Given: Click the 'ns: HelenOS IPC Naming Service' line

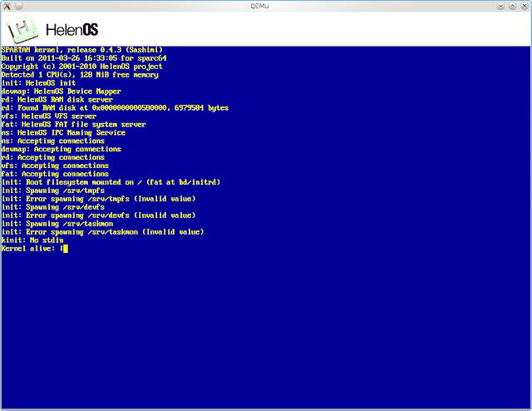Looking at the screenshot, I should point(63,133).
